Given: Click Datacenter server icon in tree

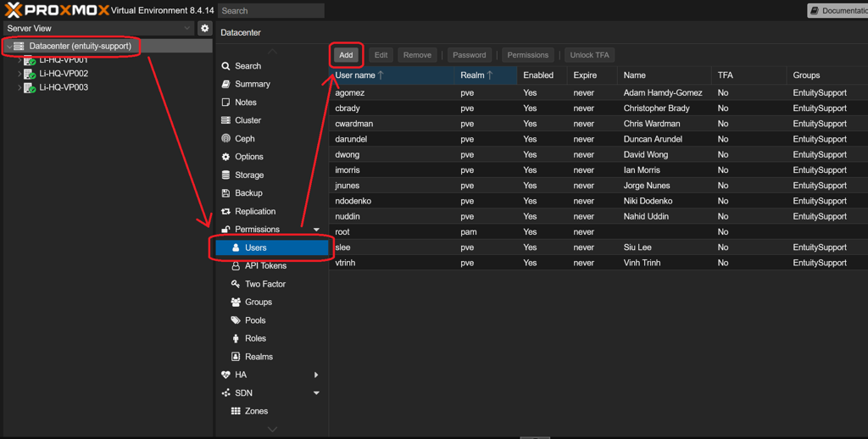Looking at the screenshot, I should 19,47.
